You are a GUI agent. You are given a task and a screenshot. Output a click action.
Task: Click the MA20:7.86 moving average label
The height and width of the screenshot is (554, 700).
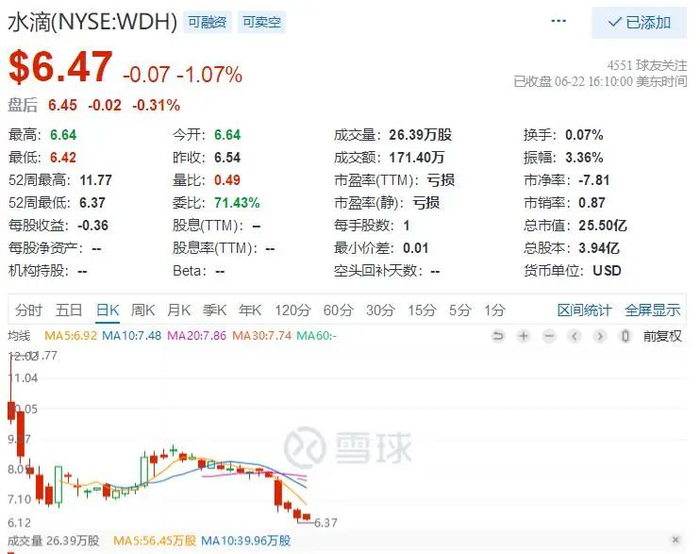point(197,335)
